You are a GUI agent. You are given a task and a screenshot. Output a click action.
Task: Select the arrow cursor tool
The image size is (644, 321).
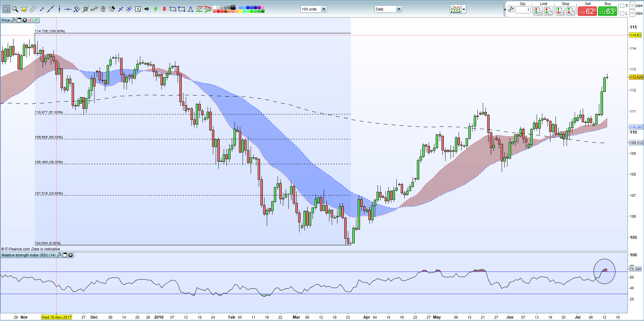tap(6, 9)
